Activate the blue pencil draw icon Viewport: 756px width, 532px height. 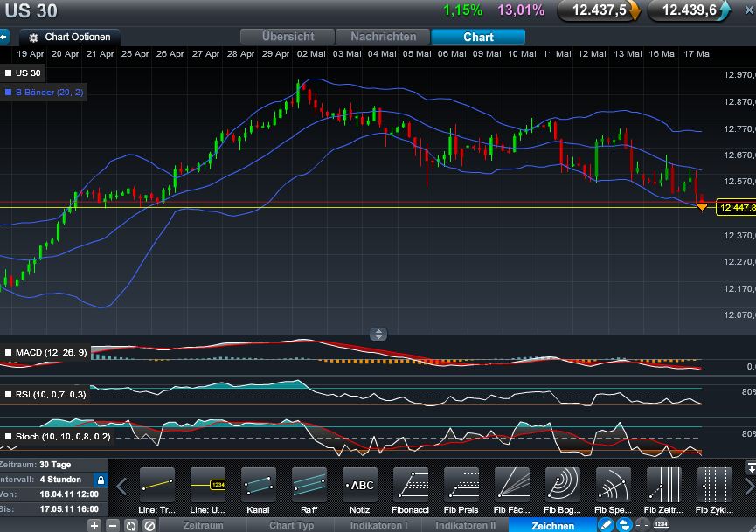tap(606, 525)
